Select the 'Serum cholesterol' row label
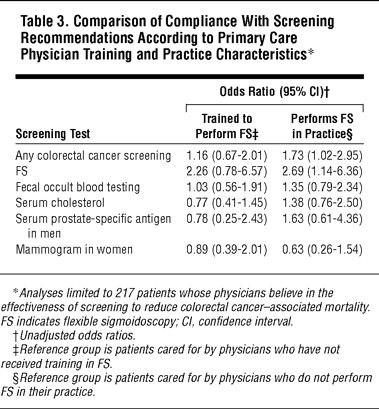The height and width of the screenshot is (409, 379). click(60, 203)
